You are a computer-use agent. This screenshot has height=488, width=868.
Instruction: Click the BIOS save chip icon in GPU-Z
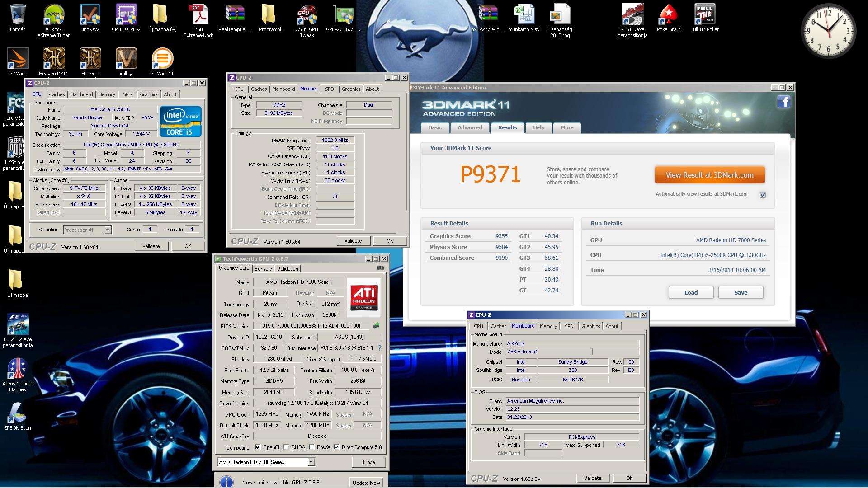376,325
